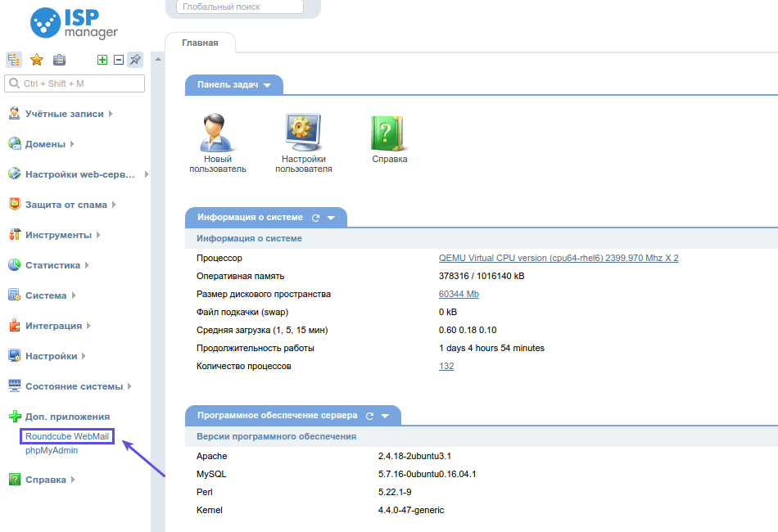
Task: Click the Система icon
Action: pos(15,295)
